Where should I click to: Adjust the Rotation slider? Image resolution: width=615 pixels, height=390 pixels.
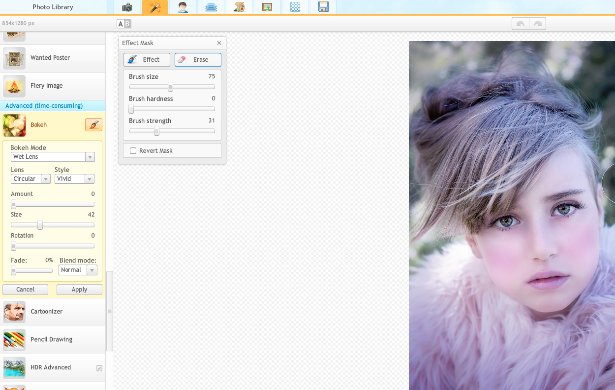coord(53,246)
